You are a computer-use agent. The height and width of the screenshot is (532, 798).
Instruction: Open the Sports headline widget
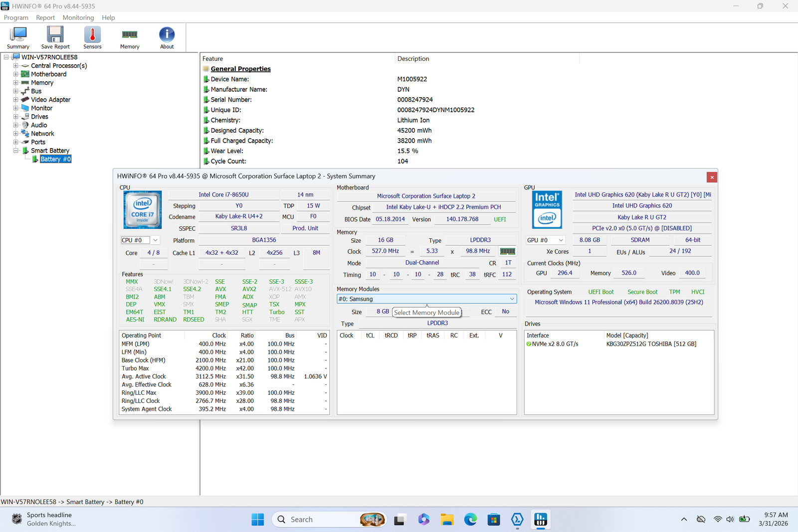pyautogui.click(x=44, y=519)
